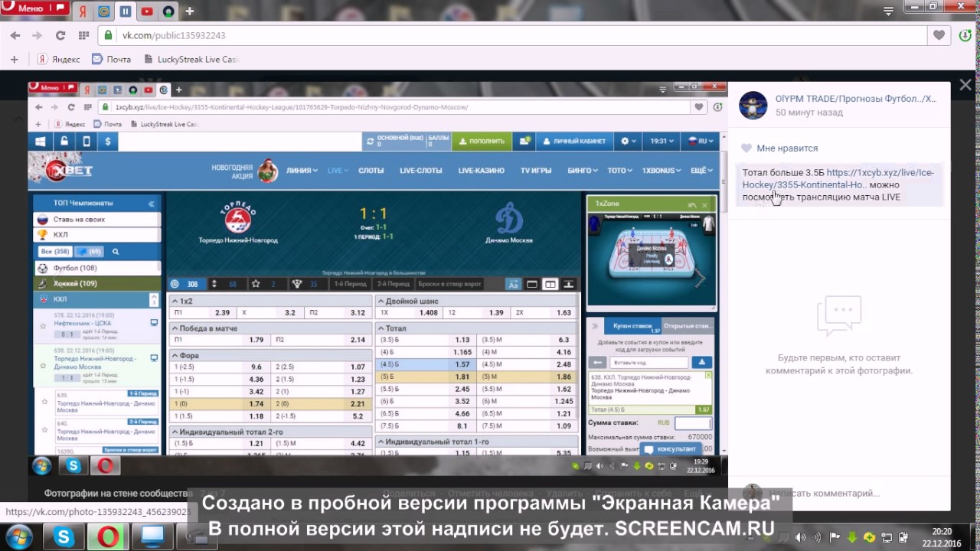
Task: Reload the vk.com page
Action: click(60, 35)
